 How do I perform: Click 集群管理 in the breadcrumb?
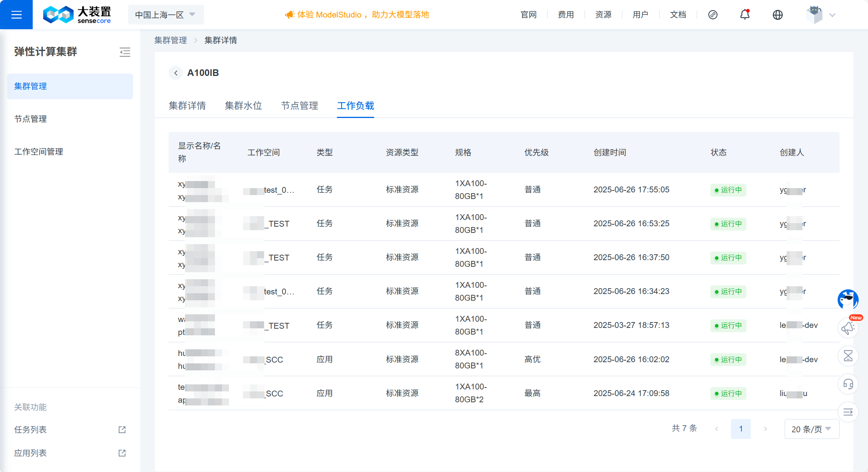tap(171, 40)
